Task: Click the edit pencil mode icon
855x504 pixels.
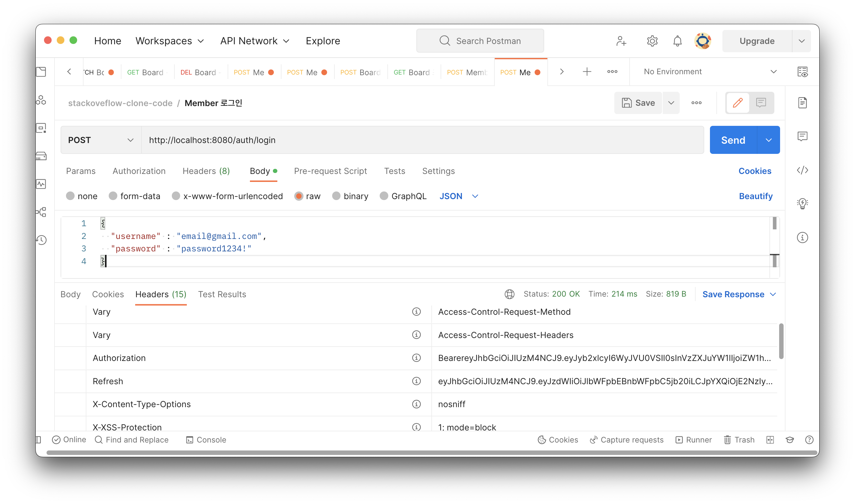Action: click(x=737, y=103)
